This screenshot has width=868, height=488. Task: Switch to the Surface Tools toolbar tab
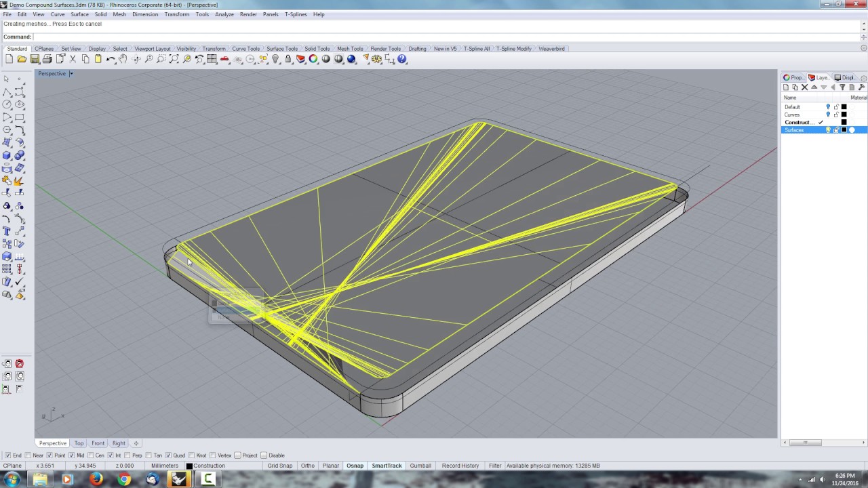pos(282,49)
